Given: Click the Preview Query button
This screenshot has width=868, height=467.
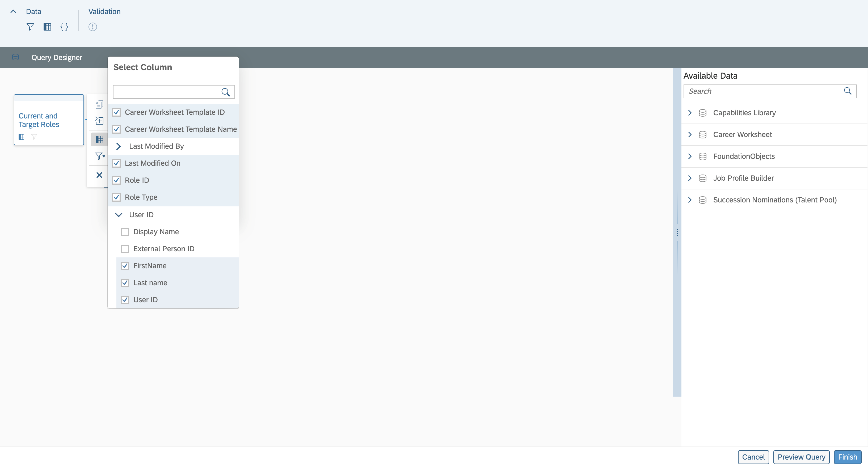Looking at the screenshot, I should (x=801, y=457).
